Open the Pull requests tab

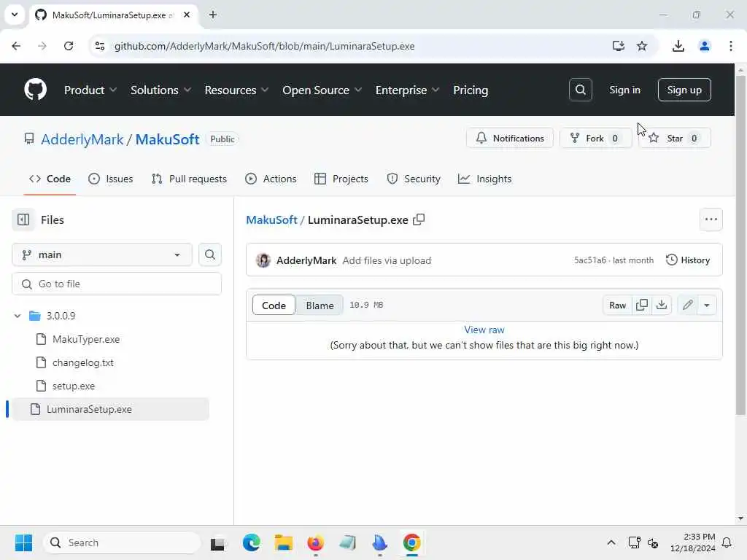189,179
